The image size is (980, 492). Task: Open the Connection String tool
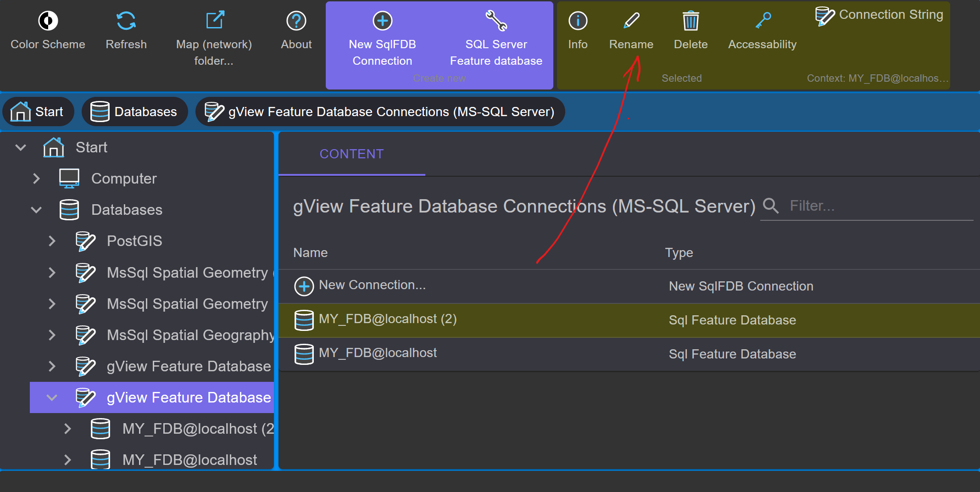tap(879, 16)
